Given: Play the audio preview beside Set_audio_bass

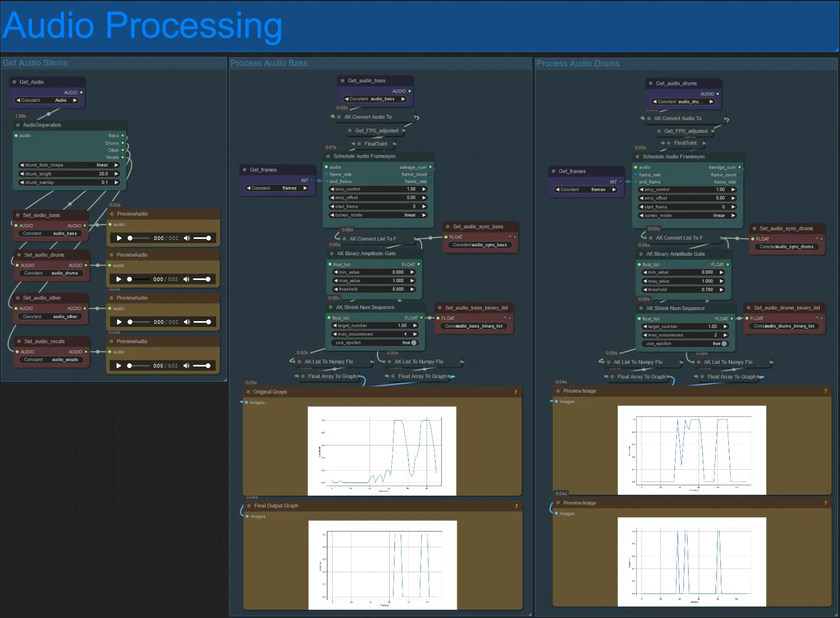Looking at the screenshot, I should pos(119,238).
